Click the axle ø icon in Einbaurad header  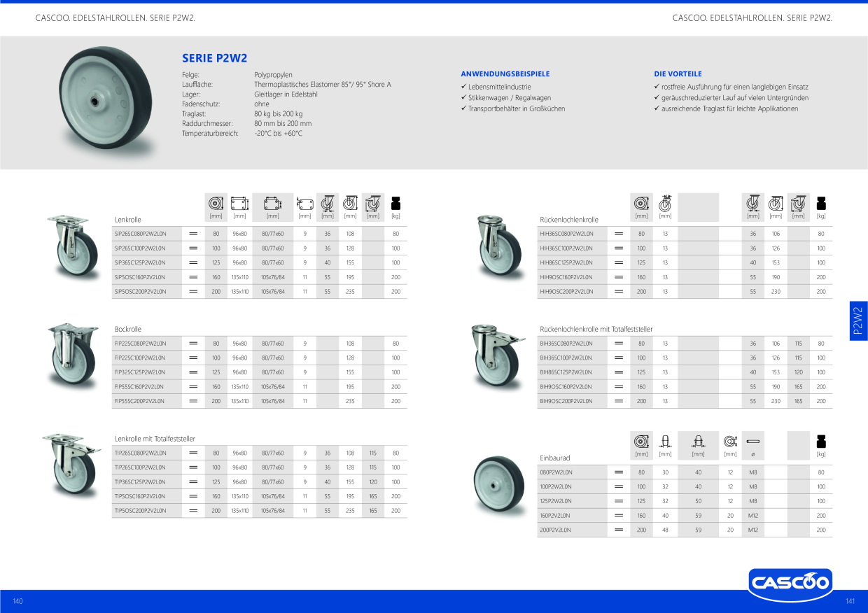tap(753, 442)
